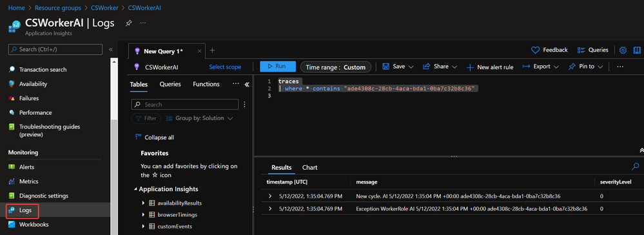Open the Group by: Solution dropdown
The image size is (644, 235).
(200, 119)
